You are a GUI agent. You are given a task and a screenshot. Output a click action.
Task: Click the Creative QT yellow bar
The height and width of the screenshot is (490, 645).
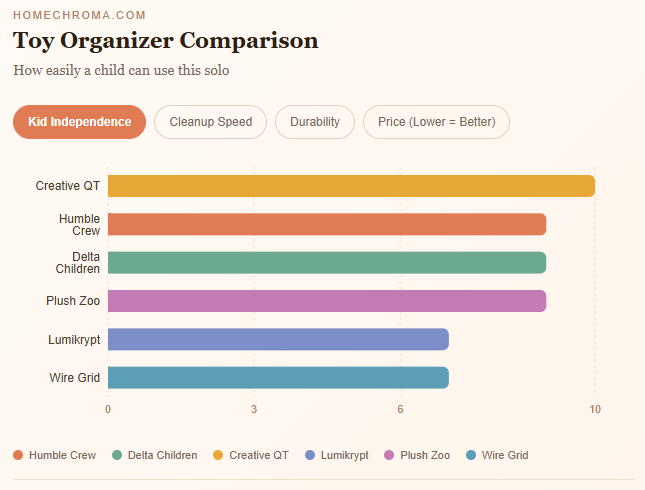351,186
